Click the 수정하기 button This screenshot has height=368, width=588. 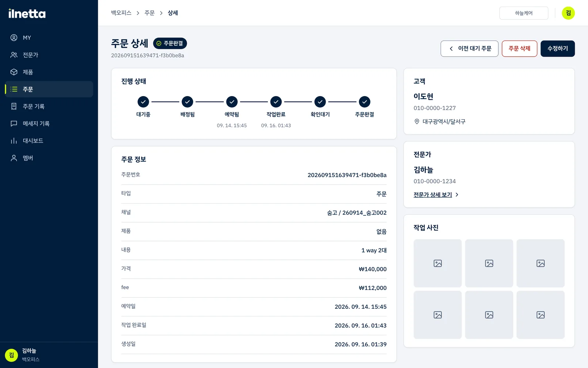[557, 49]
